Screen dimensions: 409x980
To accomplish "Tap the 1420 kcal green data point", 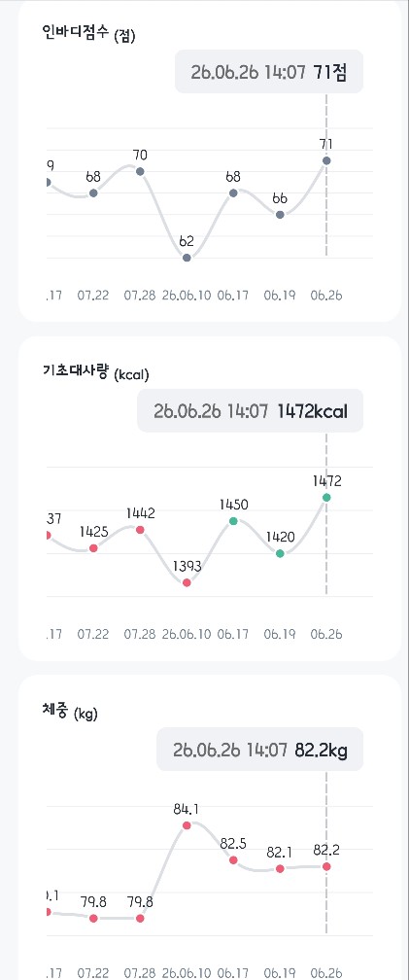I will pos(280,553).
